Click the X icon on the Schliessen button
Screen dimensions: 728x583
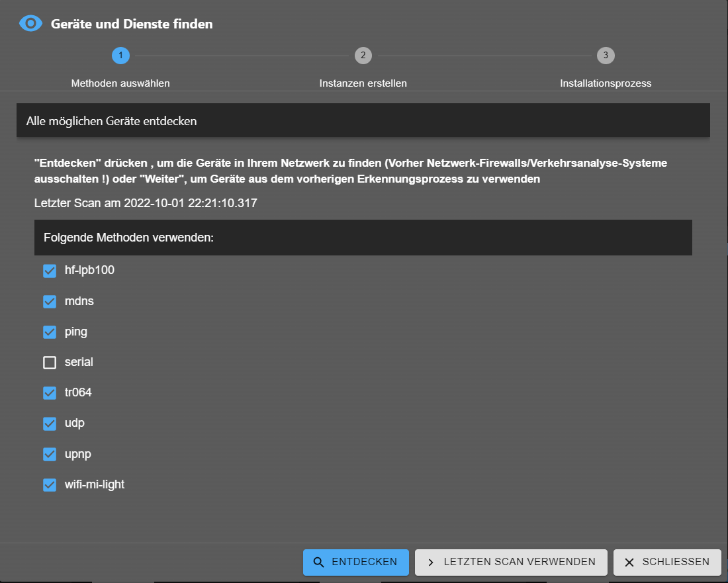[x=629, y=562]
